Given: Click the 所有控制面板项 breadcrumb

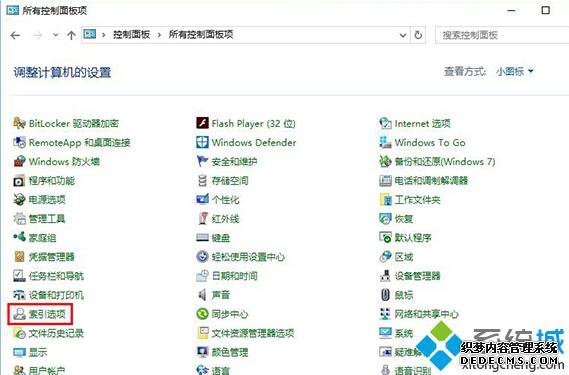Looking at the screenshot, I should [x=201, y=35].
